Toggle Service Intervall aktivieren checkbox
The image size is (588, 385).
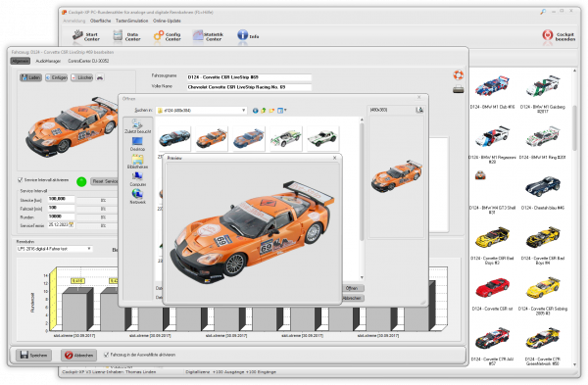pyautogui.click(x=21, y=180)
